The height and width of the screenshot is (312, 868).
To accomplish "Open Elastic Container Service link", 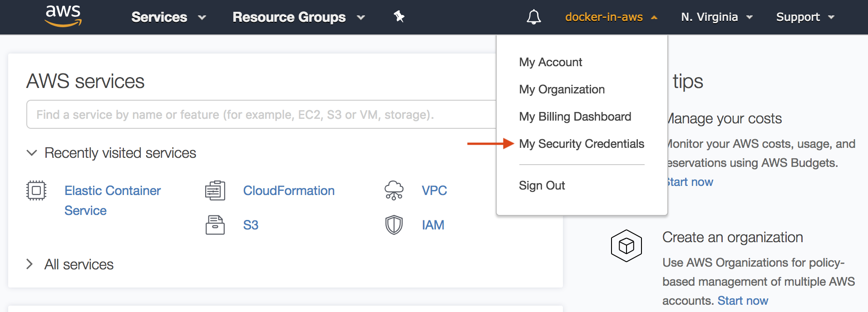I will pos(113,200).
